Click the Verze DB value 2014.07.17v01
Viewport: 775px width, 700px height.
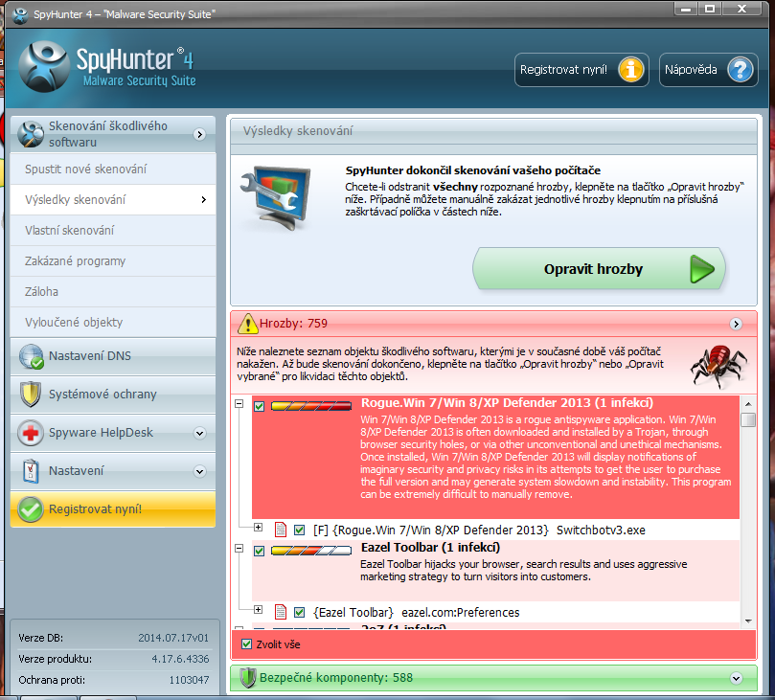coord(173,638)
